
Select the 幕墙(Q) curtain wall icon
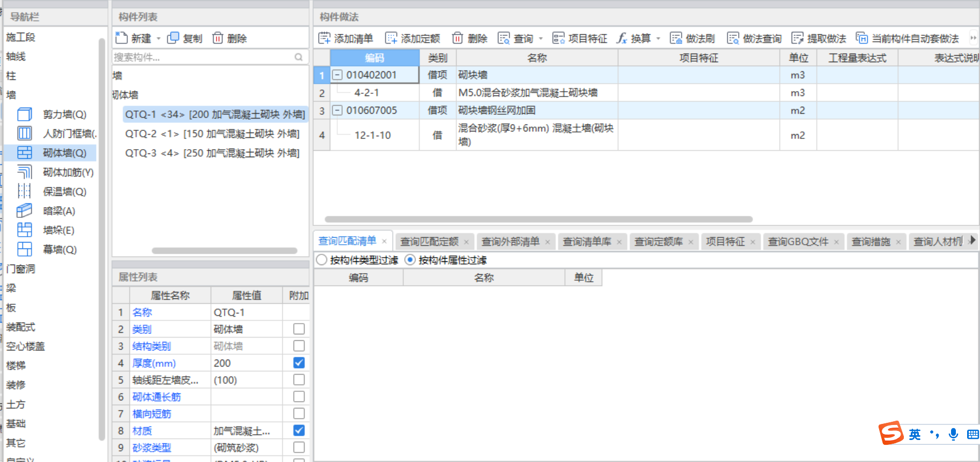(x=25, y=250)
